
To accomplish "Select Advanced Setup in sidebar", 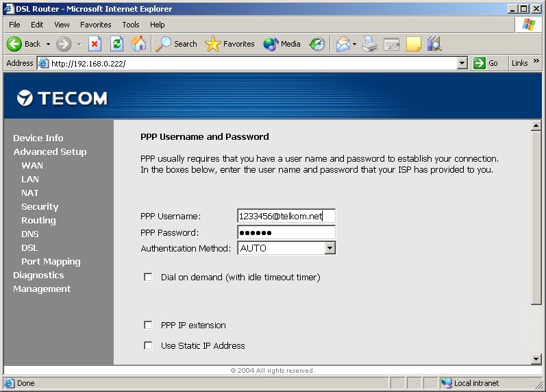I will (x=50, y=152).
